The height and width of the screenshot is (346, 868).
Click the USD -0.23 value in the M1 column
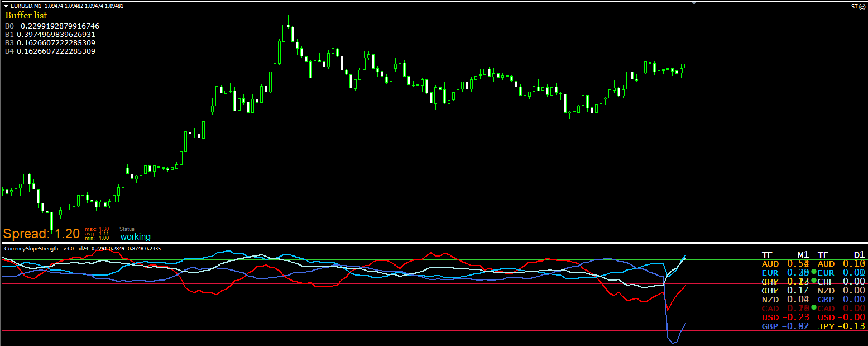(x=795, y=317)
